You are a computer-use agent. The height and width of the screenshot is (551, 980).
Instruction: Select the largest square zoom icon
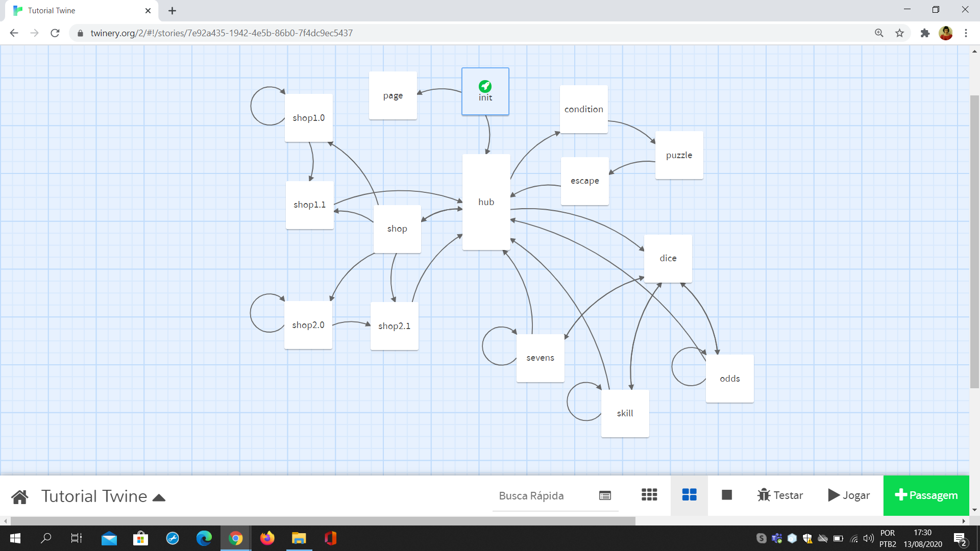[726, 495]
